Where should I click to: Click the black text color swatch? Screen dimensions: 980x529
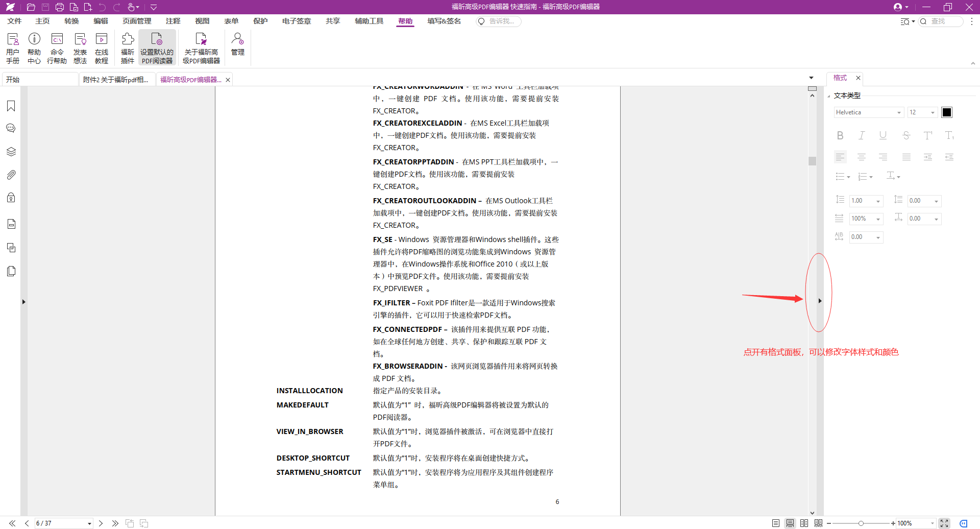coord(947,112)
